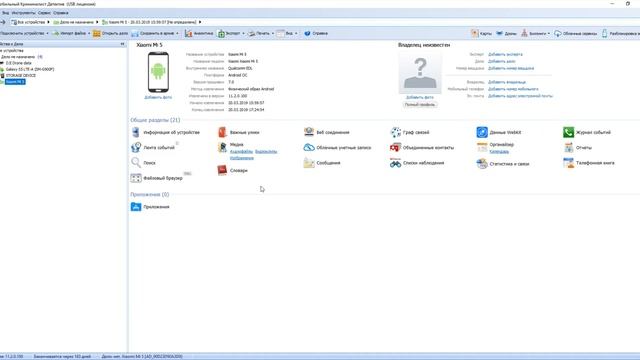
Task: Open Cloud Services (Облачные сервисы) in toolbar
Action: 576,33
